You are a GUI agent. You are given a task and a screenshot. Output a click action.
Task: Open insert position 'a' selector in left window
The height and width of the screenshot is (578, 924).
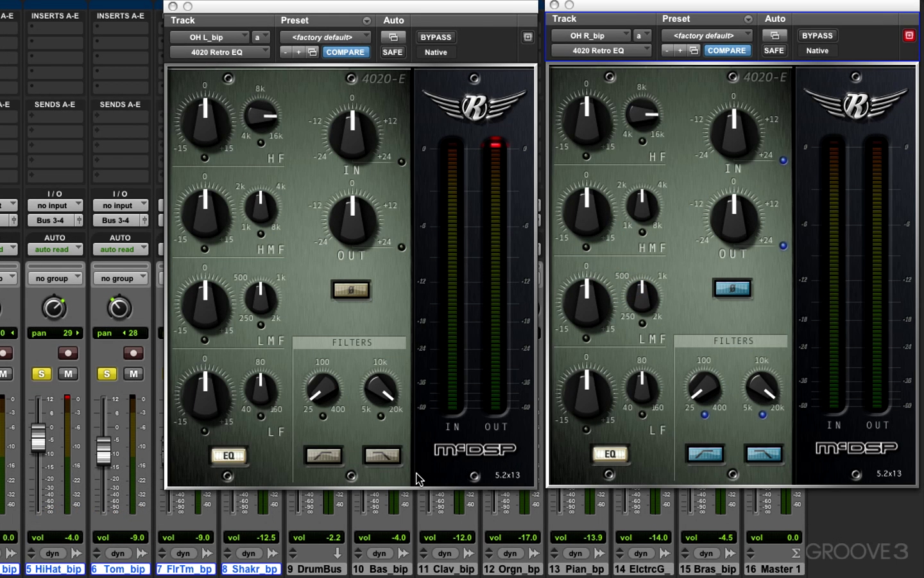(x=261, y=37)
